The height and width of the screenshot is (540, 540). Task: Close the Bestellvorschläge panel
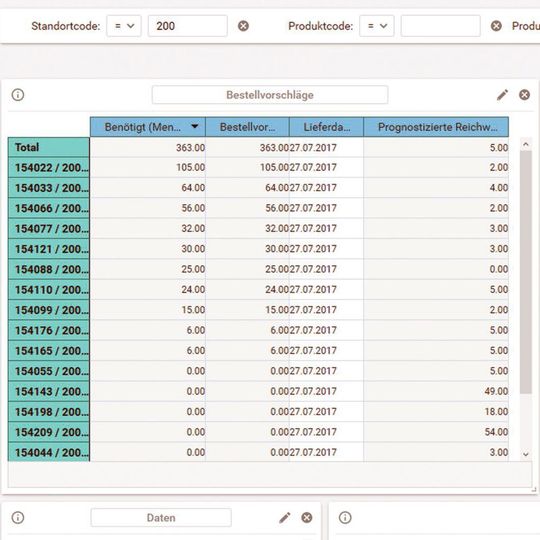(x=525, y=95)
